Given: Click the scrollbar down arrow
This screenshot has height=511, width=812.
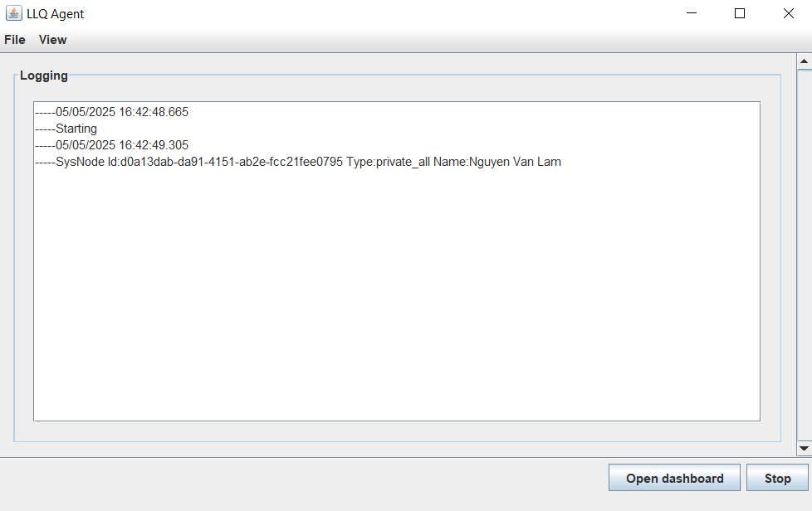Looking at the screenshot, I should point(804,449).
